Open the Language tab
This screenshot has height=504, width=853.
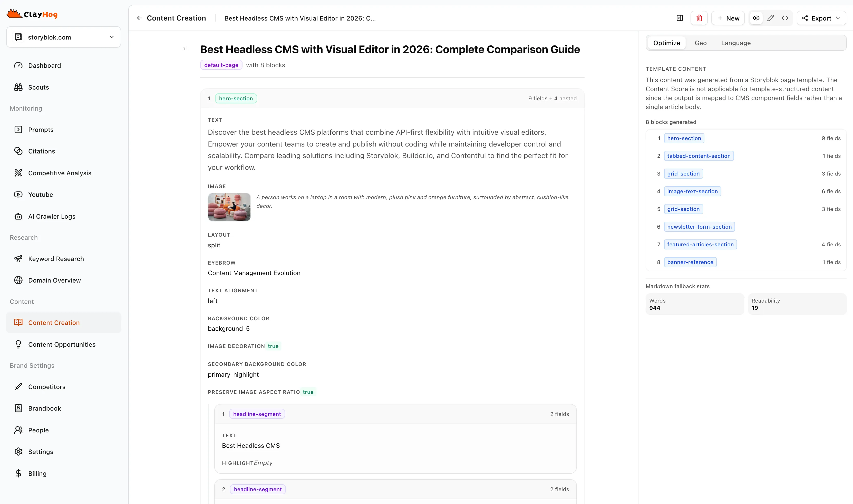click(735, 43)
